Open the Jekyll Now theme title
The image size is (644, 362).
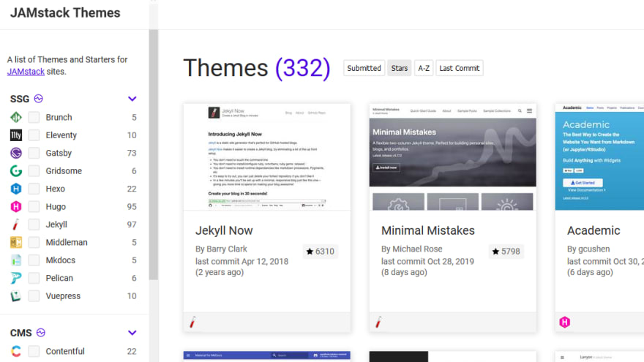tap(224, 230)
